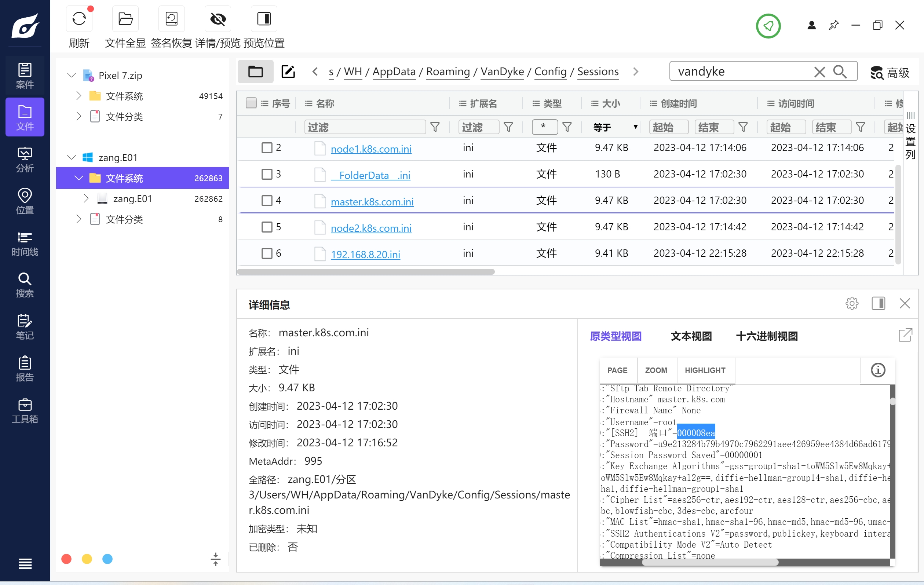Open preview in external window icon
Screen dimensions: 924x585
(905, 334)
